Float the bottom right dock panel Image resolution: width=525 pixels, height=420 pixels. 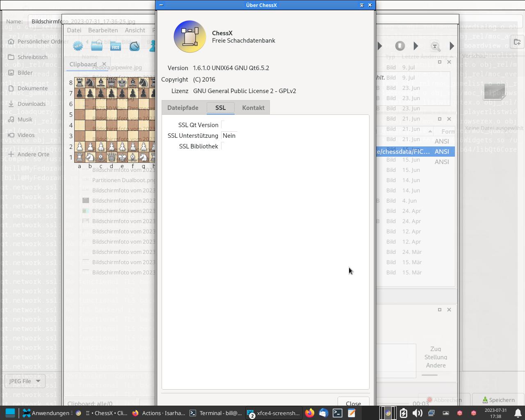pyautogui.click(x=439, y=310)
